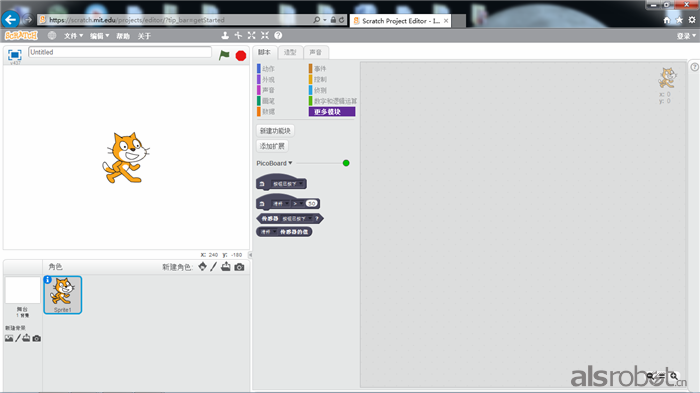This screenshot has height=393, width=700.
Task: Select the cut scissors tool
Action: [x=238, y=35]
